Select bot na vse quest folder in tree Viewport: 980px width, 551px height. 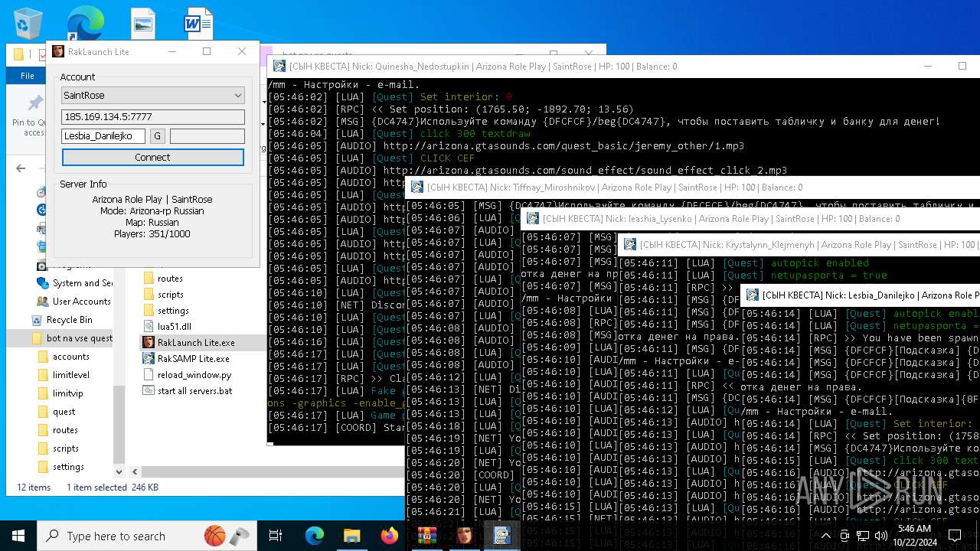[x=72, y=338]
